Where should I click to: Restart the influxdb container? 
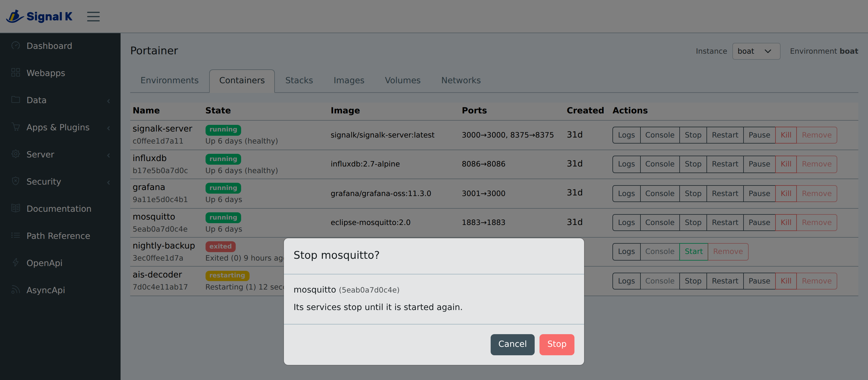(x=725, y=164)
